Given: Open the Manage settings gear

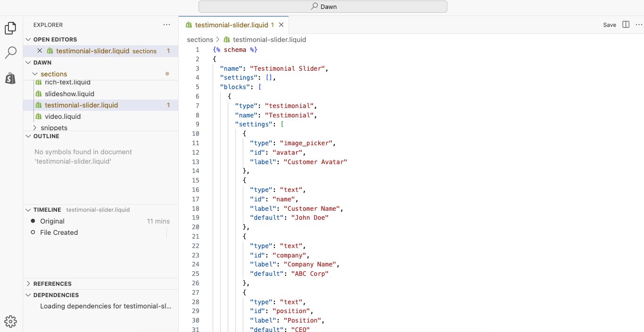Looking at the screenshot, I should pyautogui.click(x=10, y=322).
